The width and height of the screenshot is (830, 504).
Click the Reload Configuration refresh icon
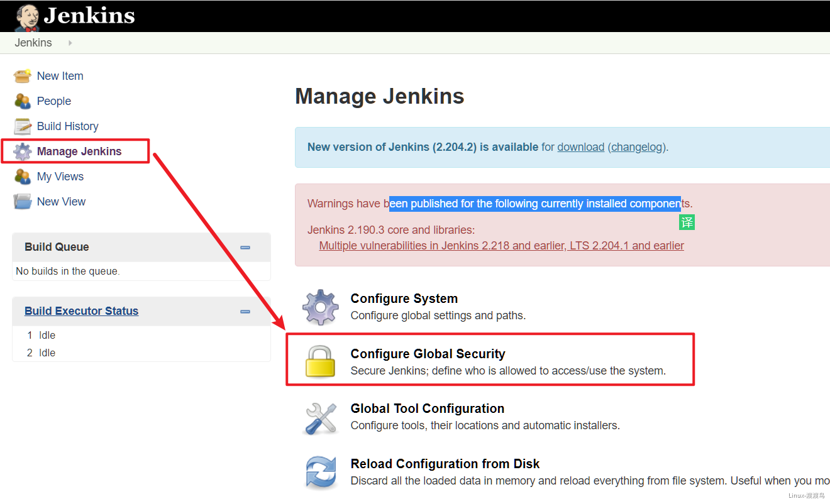click(321, 472)
